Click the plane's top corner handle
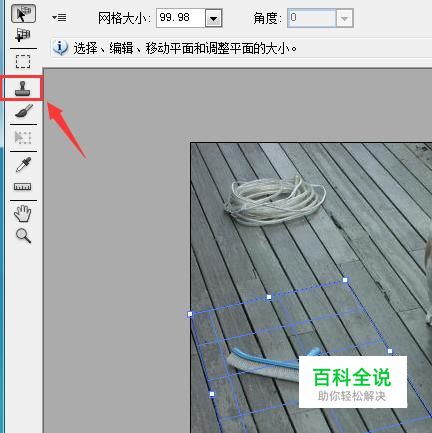The height and width of the screenshot is (433, 432). (x=345, y=280)
